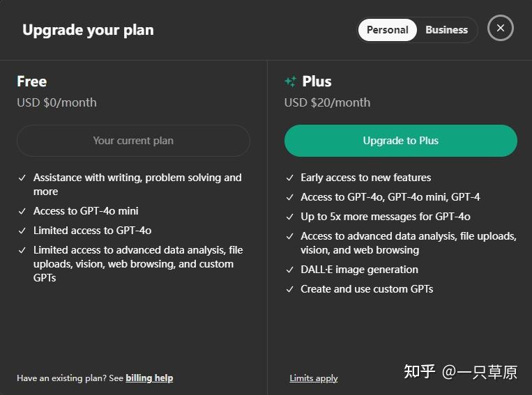
Task: Click the Your current plan button
Action: point(133,141)
